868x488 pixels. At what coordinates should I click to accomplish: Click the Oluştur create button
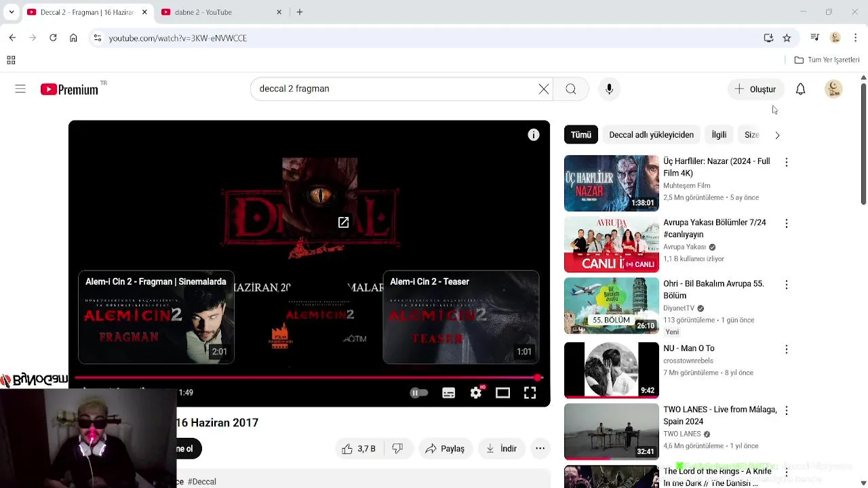coord(755,89)
